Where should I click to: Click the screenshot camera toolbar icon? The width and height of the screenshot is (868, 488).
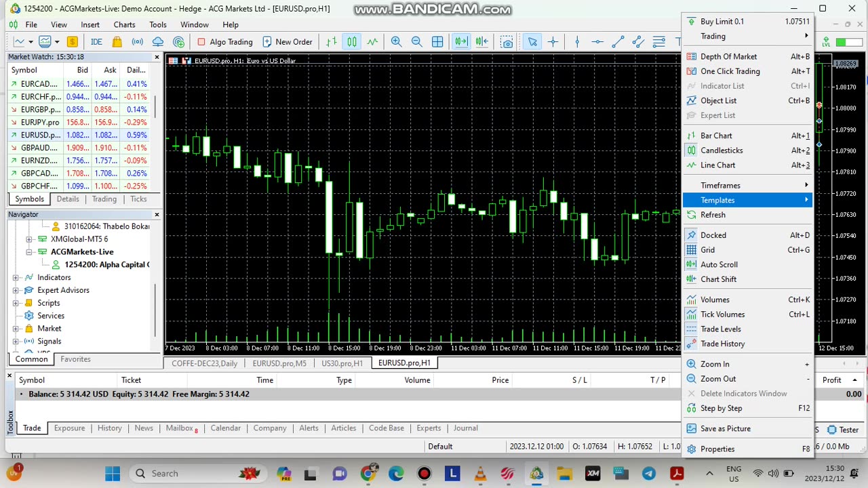tap(507, 41)
